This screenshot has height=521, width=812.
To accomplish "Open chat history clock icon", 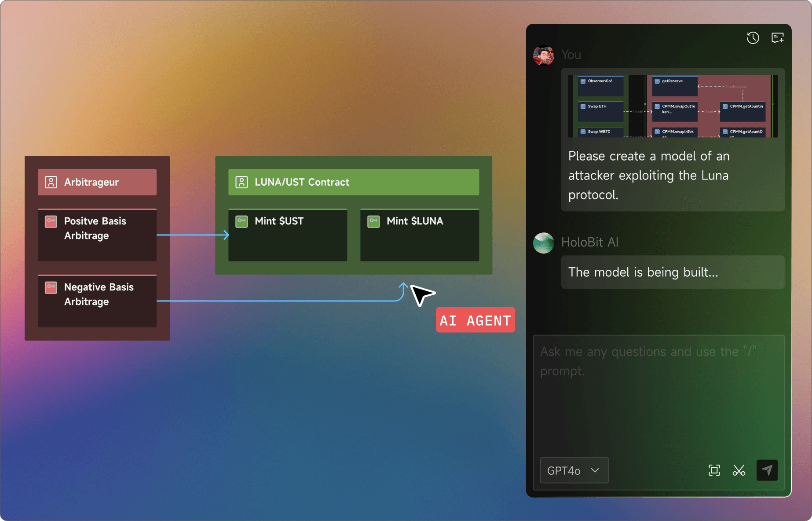I will pyautogui.click(x=753, y=38).
